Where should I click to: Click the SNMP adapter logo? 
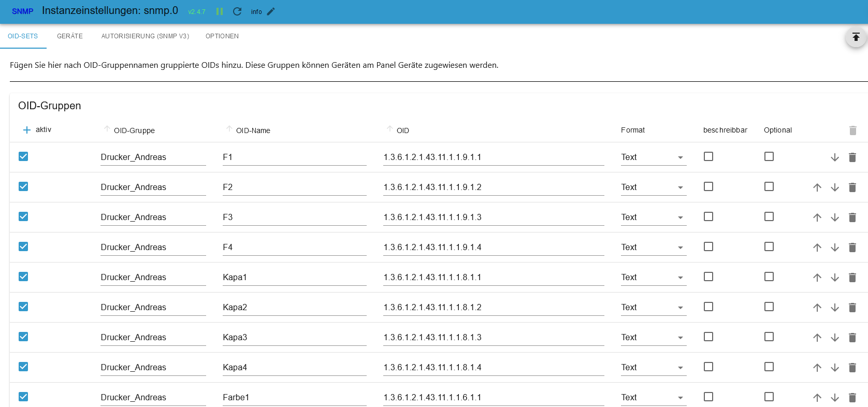pyautogui.click(x=22, y=11)
